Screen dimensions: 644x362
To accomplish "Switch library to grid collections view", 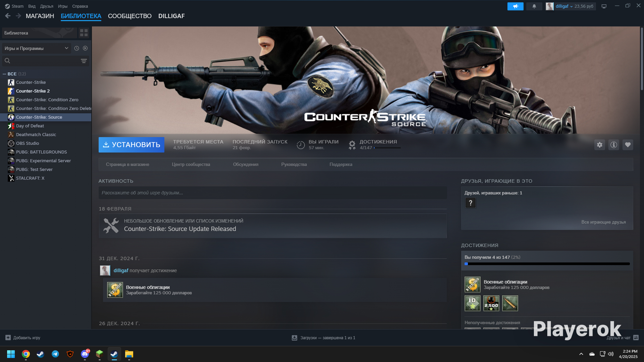I will coord(84,33).
